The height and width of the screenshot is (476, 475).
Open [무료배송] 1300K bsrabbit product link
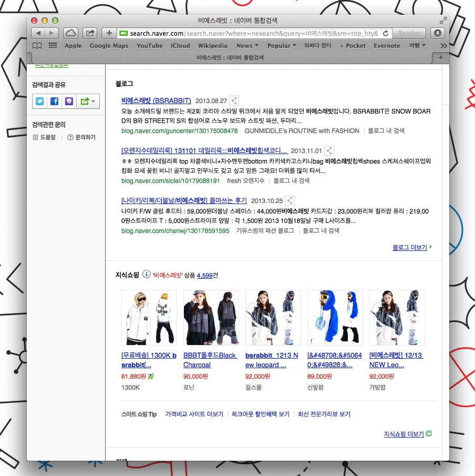[149, 360]
